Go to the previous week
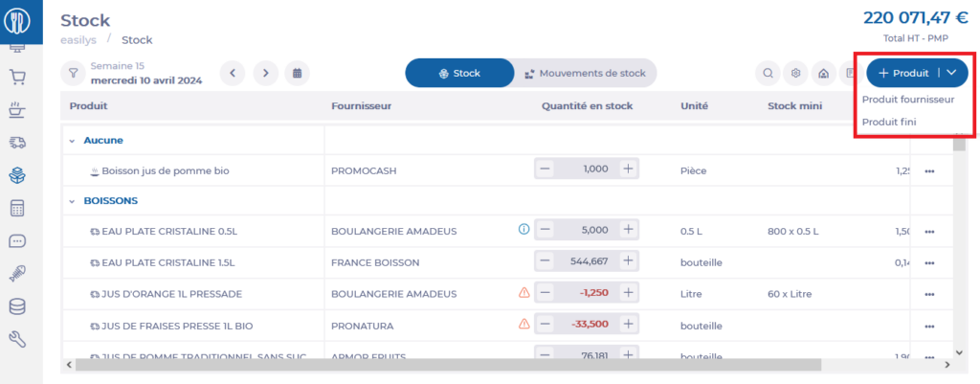This screenshot has height=384, width=980. [x=234, y=73]
